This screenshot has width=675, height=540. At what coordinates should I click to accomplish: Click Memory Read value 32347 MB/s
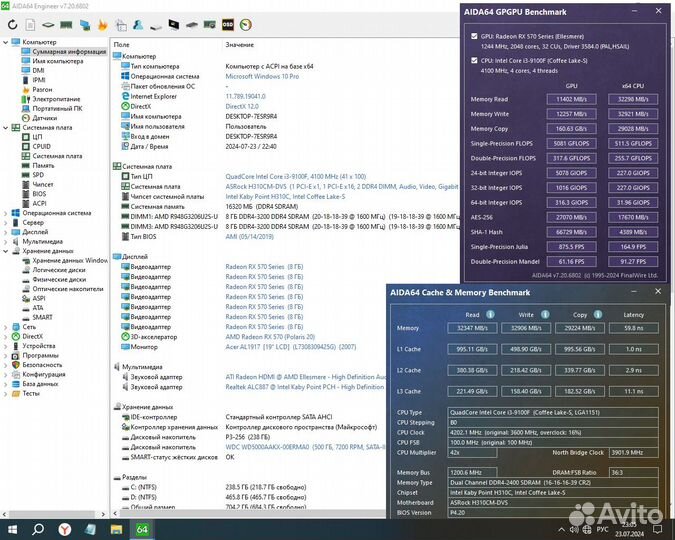(x=472, y=328)
